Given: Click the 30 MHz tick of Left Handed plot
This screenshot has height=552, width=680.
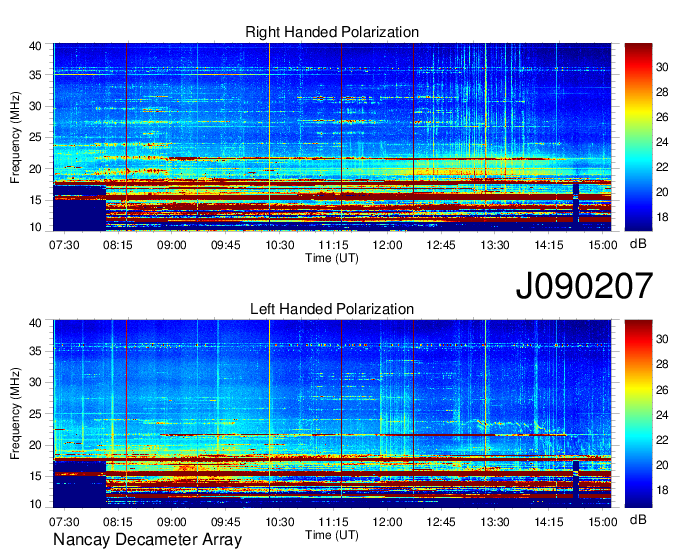Looking at the screenshot, I should click(35, 382).
